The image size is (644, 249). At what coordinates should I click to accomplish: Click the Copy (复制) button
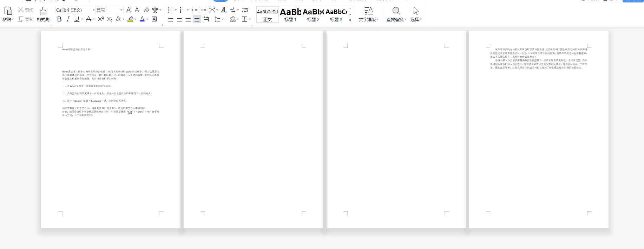[26, 19]
